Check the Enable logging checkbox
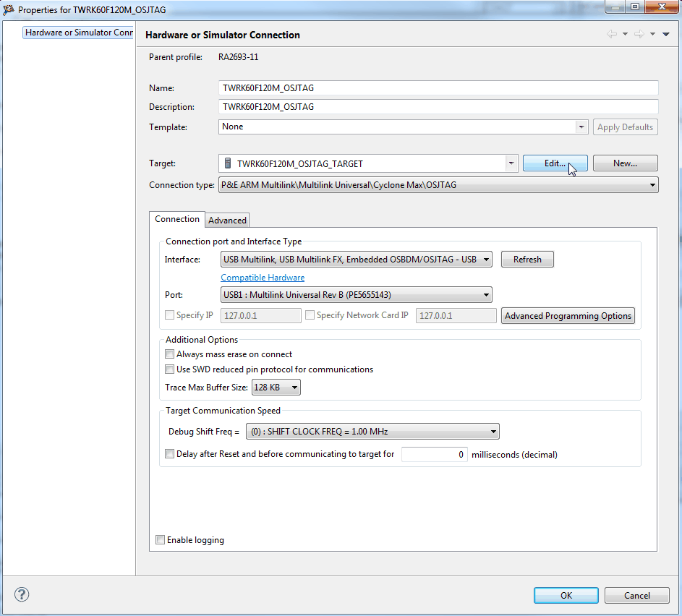The width and height of the screenshot is (682, 616). [x=160, y=539]
